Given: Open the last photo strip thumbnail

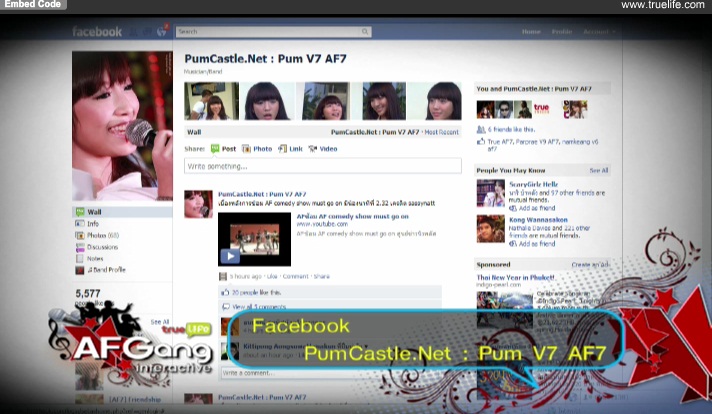Looking at the screenshot, I should [x=435, y=101].
